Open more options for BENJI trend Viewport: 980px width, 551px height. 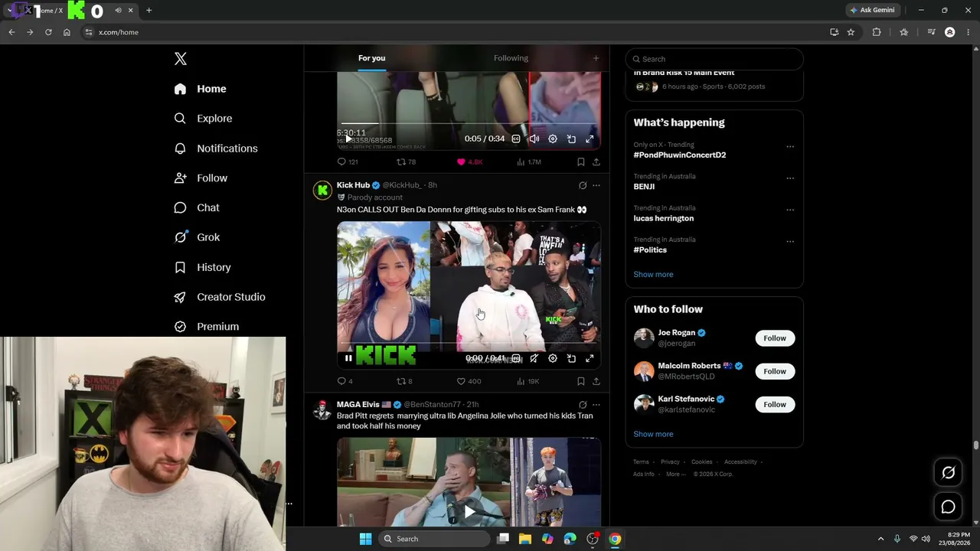coord(790,178)
